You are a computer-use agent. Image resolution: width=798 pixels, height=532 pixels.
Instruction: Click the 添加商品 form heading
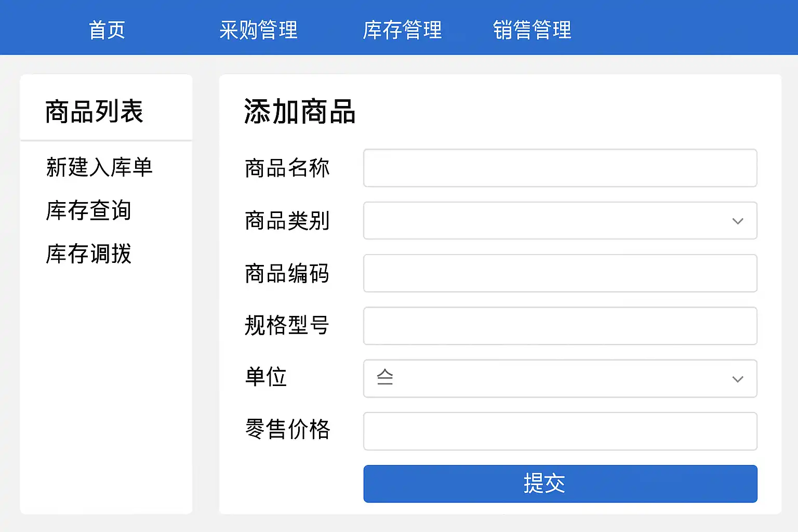point(300,112)
